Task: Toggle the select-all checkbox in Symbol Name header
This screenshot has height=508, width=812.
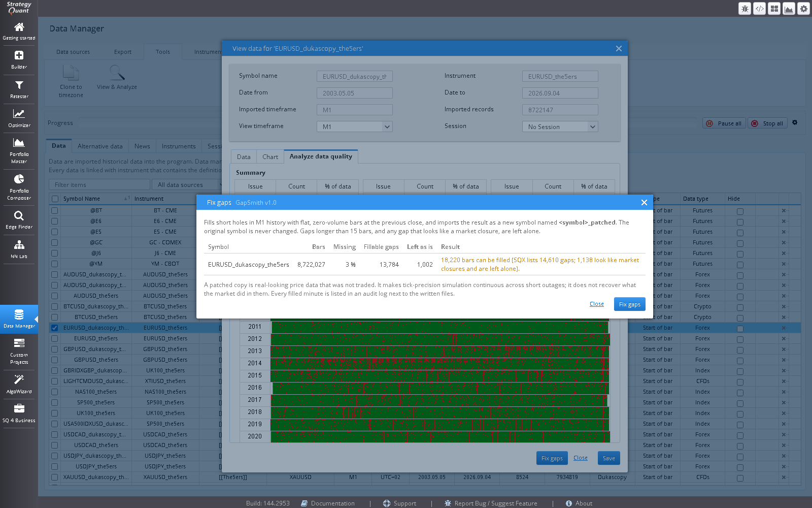Action: coord(55,199)
